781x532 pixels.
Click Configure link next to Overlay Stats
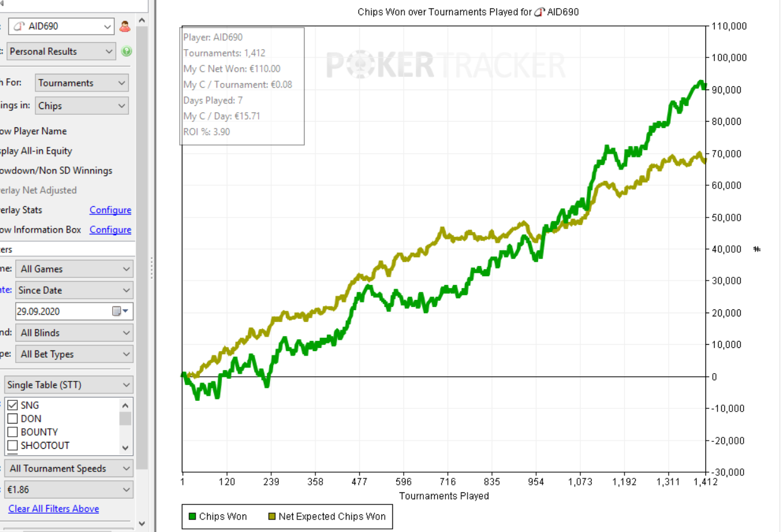[x=110, y=210]
